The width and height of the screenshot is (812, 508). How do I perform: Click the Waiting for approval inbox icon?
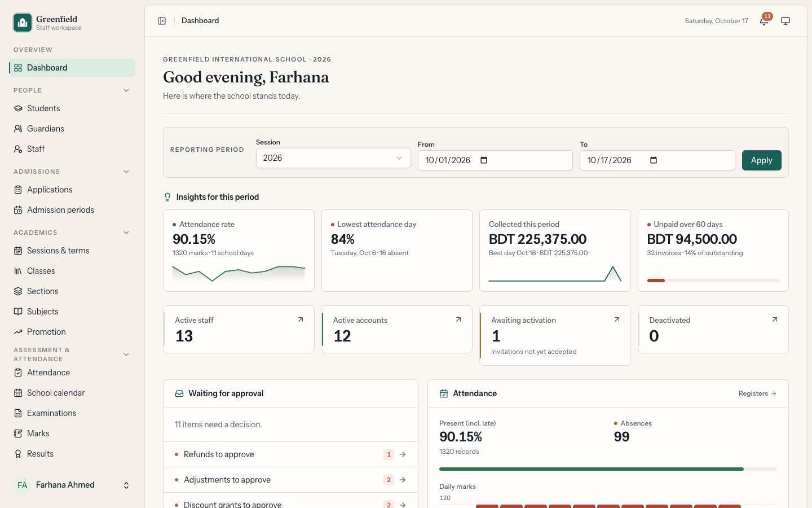179,393
